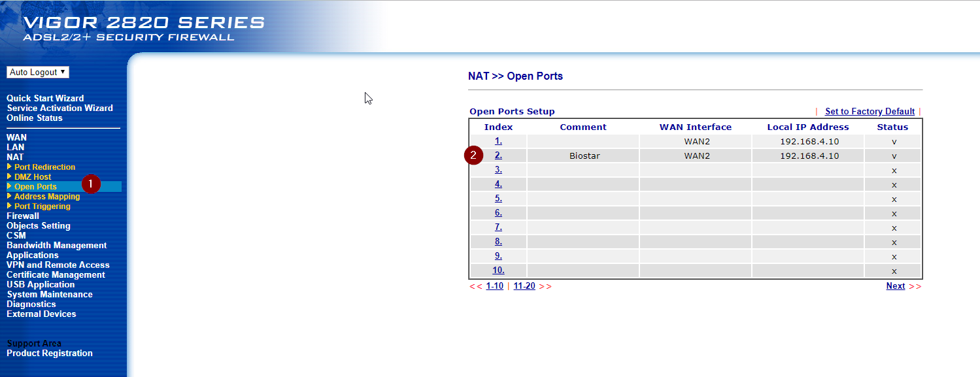Click WAN2 in Biostar row
The height and width of the screenshot is (377, 980).
pos(696,156)
